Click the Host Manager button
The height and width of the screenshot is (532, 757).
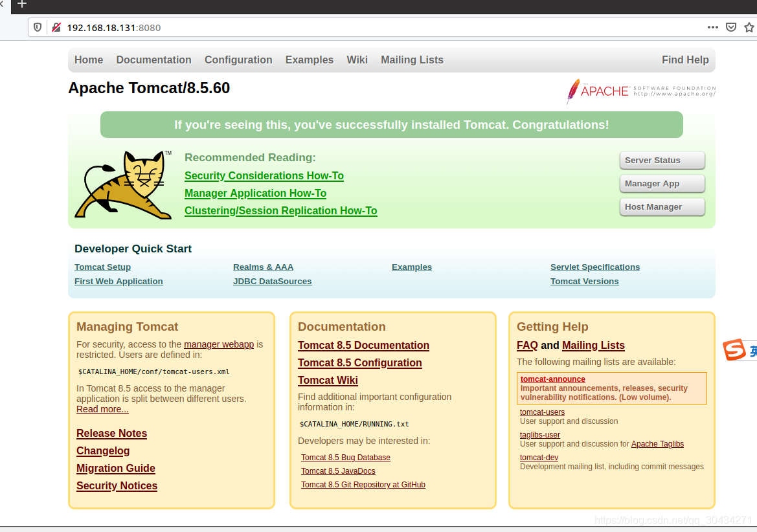pos(662,206)
